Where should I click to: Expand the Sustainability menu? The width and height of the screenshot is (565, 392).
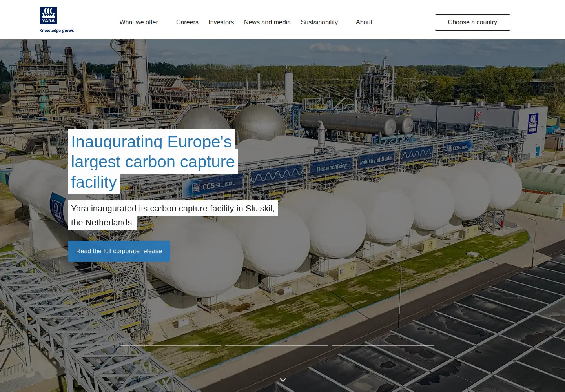(319, 22)
